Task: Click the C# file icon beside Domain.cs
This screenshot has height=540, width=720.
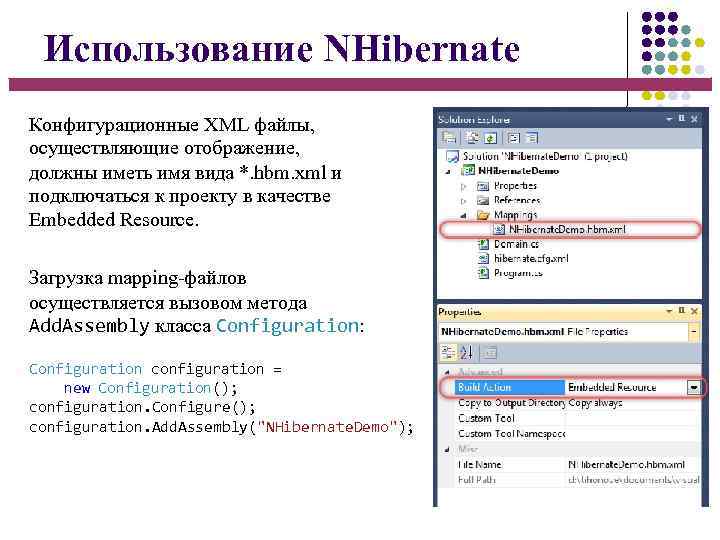Action: click(483, 244)
